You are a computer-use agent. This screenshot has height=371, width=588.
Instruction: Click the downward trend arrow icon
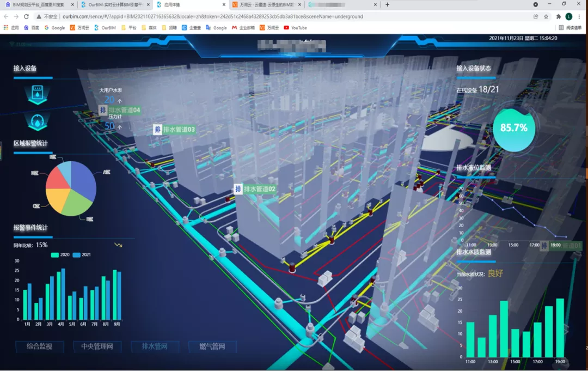[x=118, y=245]
